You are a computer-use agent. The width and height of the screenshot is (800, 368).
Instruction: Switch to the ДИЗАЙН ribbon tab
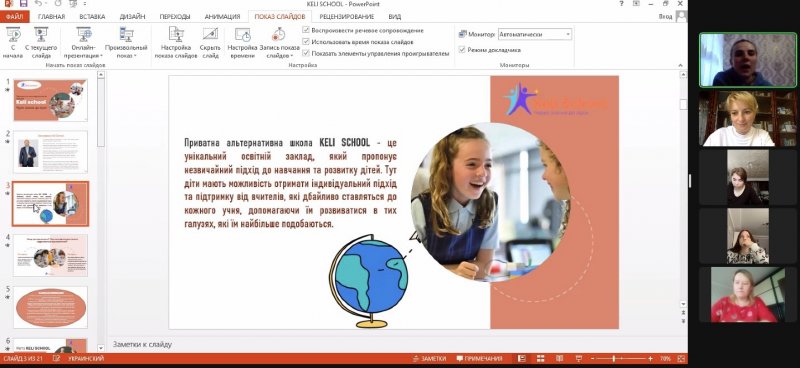coord(132,16)
